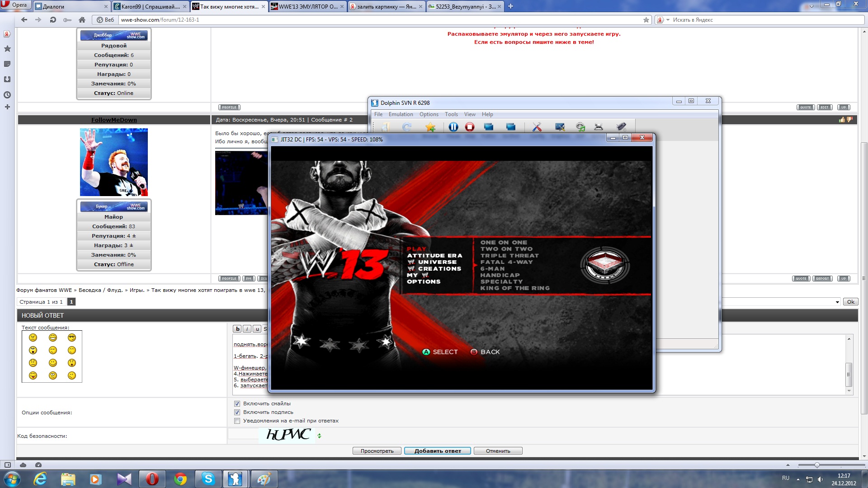The height and width of the screenshot is (488, 868).
Task: Insert the sunglasses smiley
Action: [x=72, y=338]
